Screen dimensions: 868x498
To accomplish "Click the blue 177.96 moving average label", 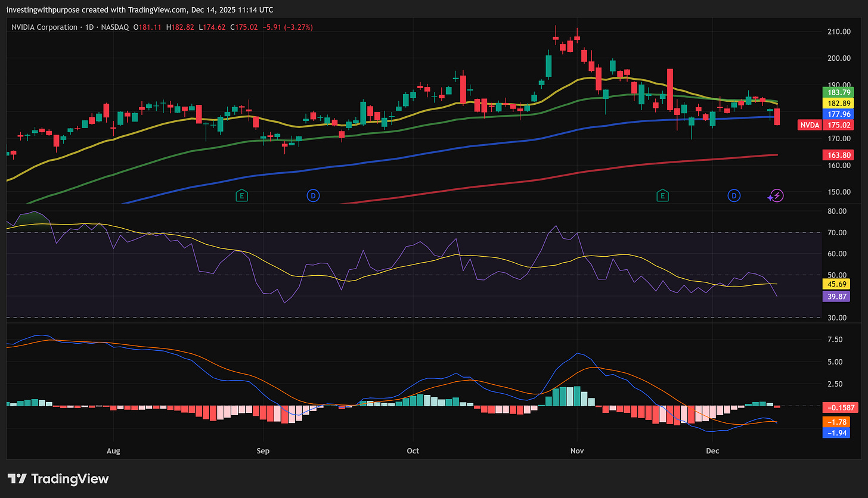I will coord(838,114).
